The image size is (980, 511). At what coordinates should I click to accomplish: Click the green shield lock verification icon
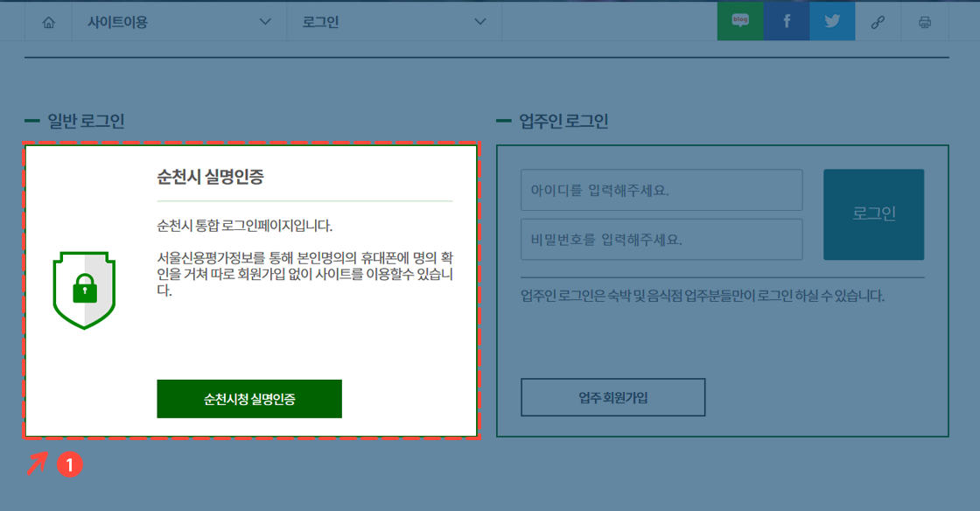point(83,287)
